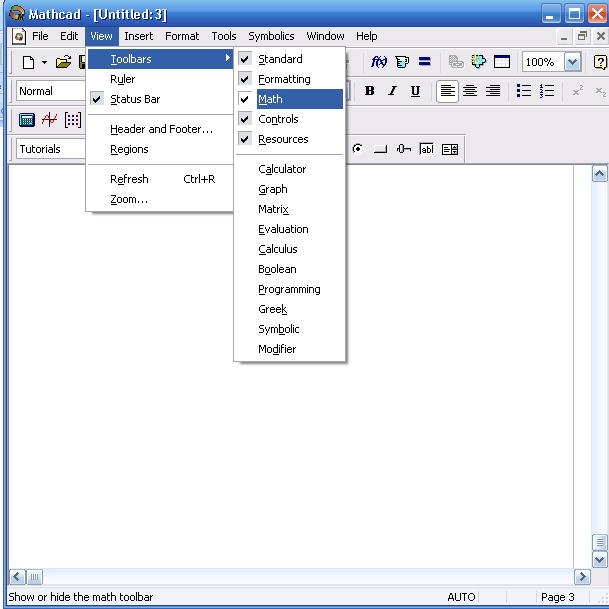Insert list box control icon

pos(450,149)
